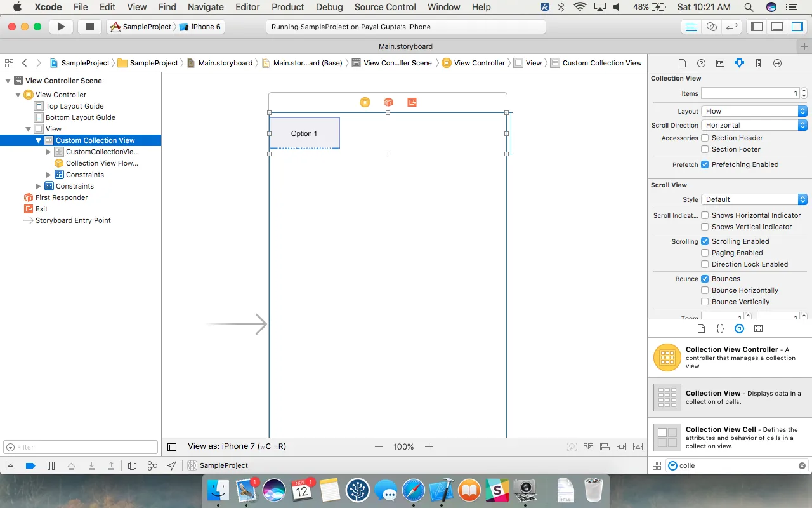Image resolution: width=812 pixels, height=508 pixels.
Task: Zoom out the storyboard canvas
Action: 379,446
